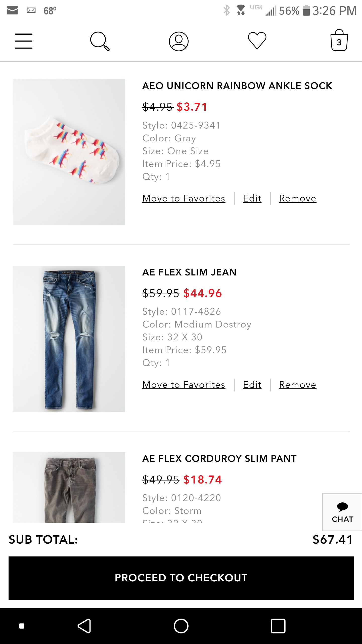Image resolution: width=362 pixels, height=644 pixels.
Task: Tap the Android home circle button
Action: [x=181, y=626]
